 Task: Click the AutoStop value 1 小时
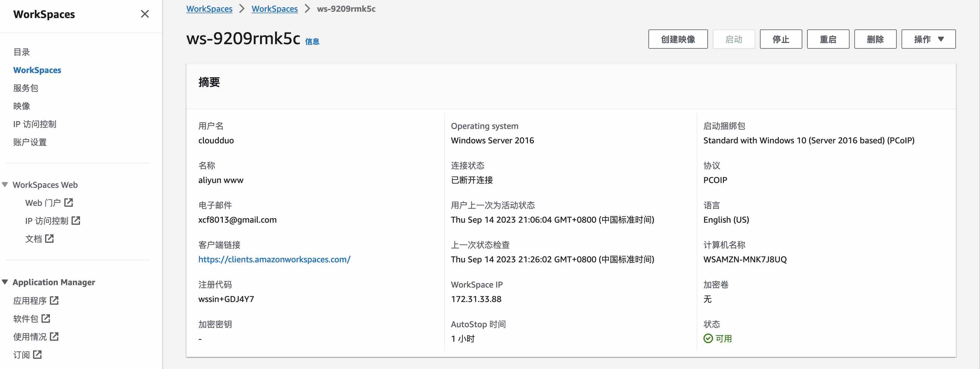(x=463, y=338)
